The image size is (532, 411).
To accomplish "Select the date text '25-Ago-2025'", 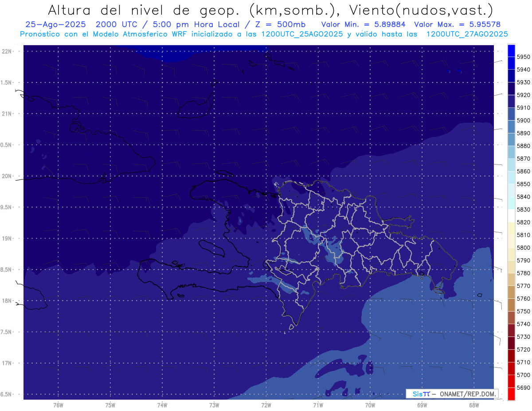I will (x=55, y=24).
